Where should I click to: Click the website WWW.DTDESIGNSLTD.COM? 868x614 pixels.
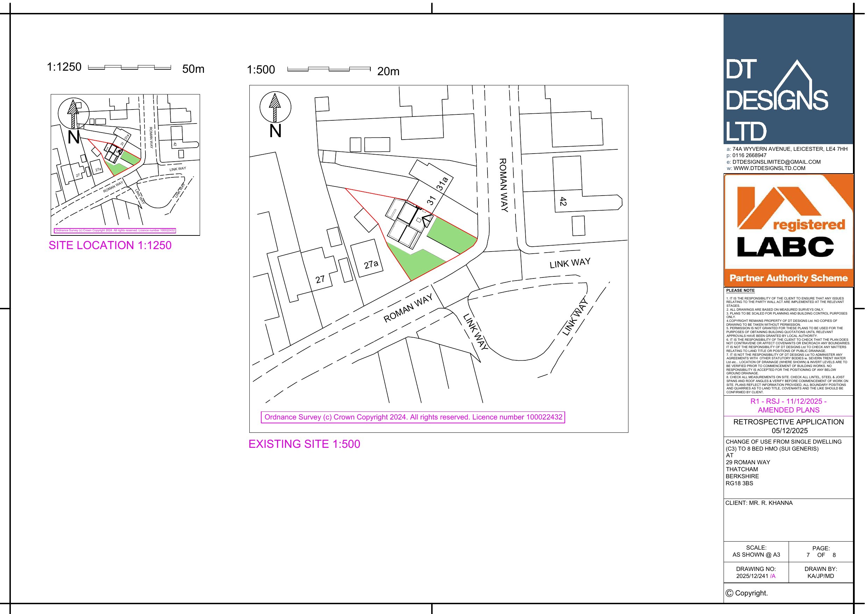tap(769, 168)
